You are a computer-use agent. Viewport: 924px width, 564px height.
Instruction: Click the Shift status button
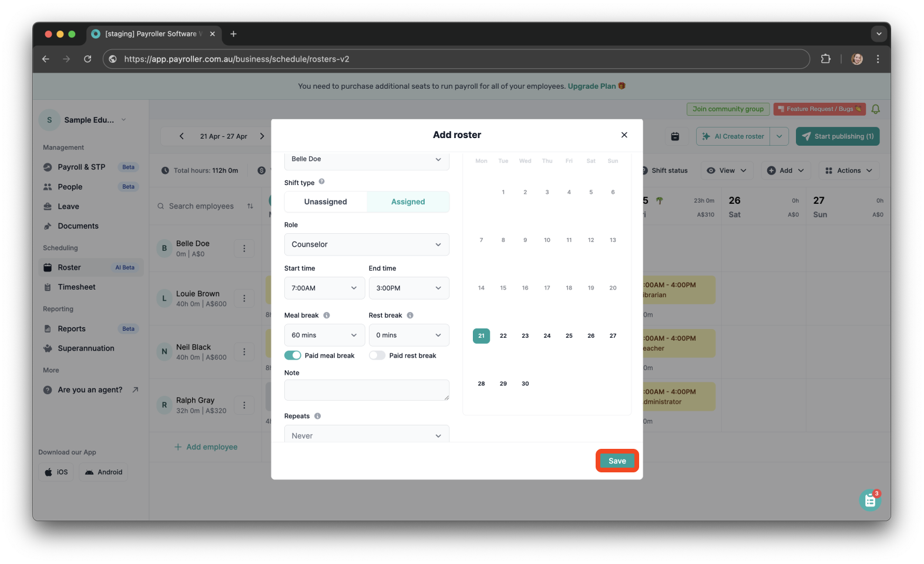[666, 170]
